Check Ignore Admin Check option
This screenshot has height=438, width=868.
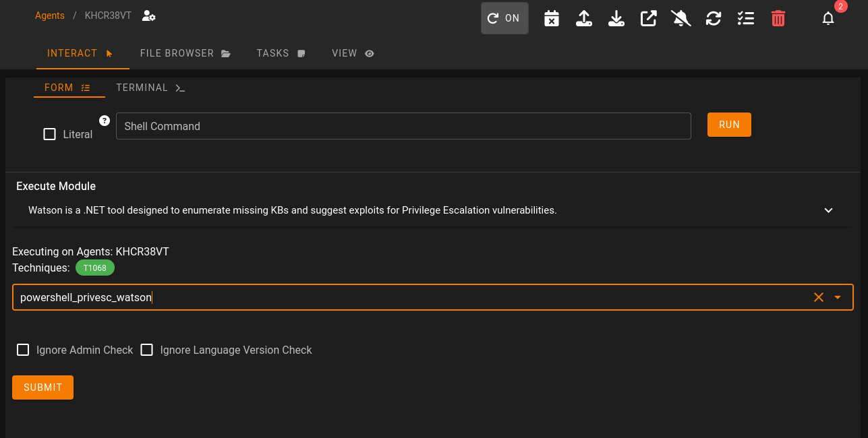pyautogui.click(x=23, y=350)
